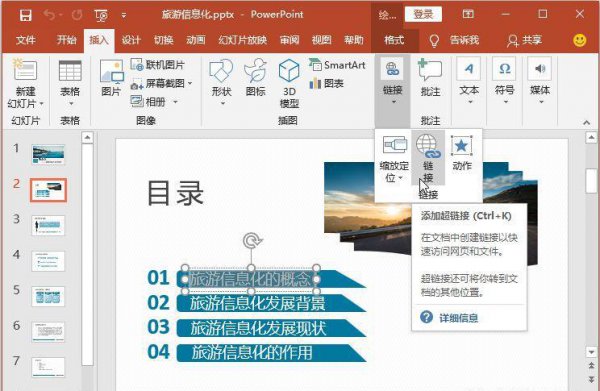Image resolution: width=600 pixels, height=391 pixels.
Task: Open the 媒体 group dropdown
Action: click(x=540, y=81)
